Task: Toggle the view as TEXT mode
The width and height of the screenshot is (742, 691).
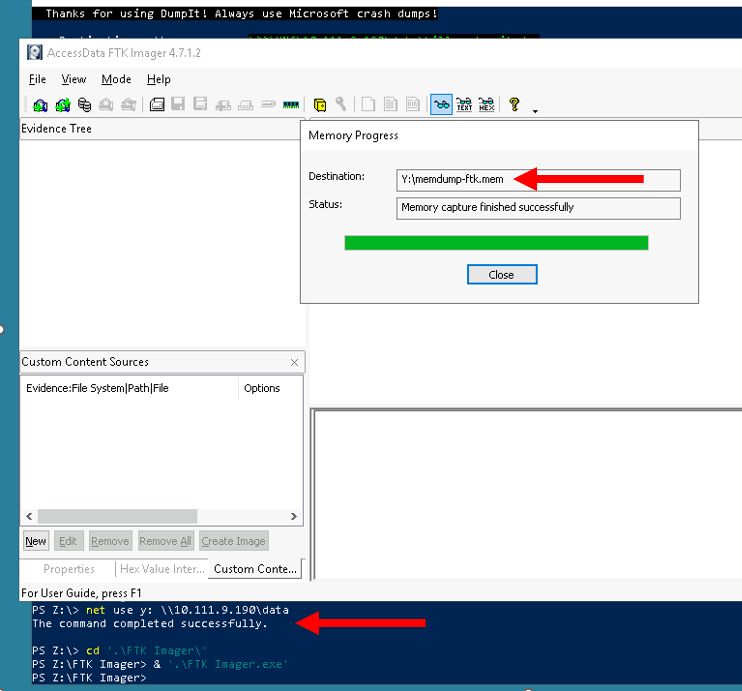Action: tap(464, 104)
